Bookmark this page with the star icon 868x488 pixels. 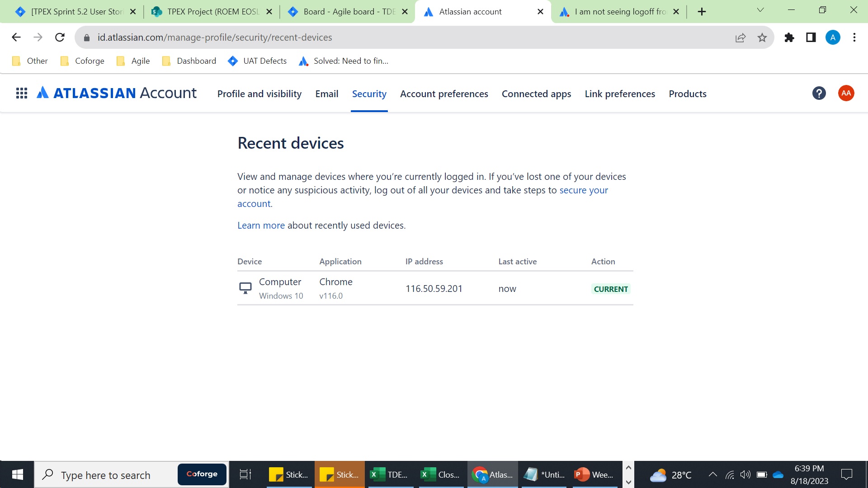pos(762,38)
